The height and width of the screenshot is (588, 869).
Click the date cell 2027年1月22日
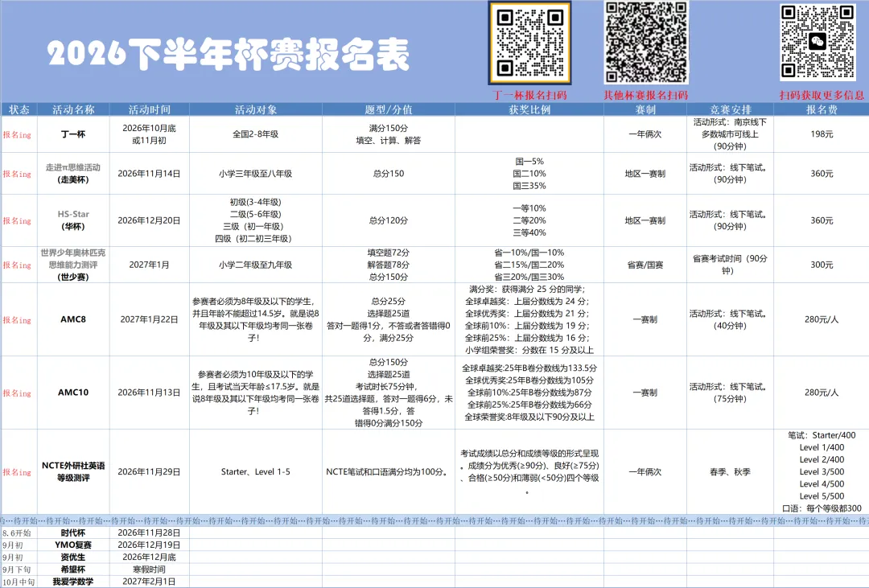(x=149, y=319)
